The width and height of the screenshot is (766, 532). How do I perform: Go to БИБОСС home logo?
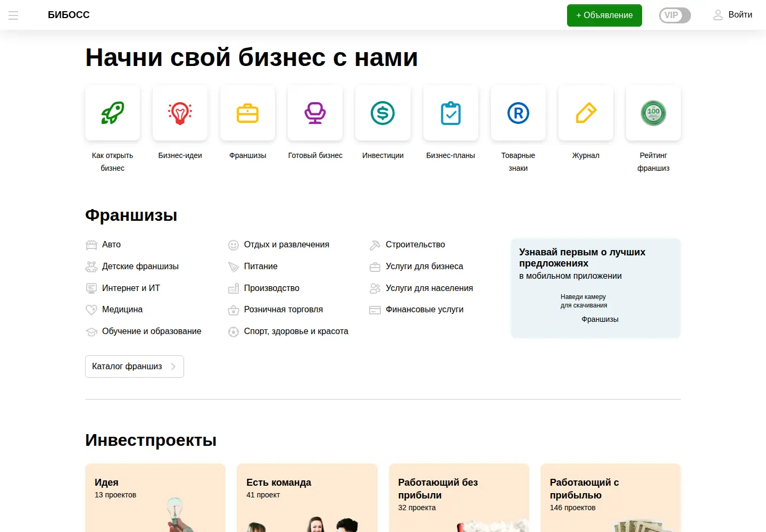(x=69, y=15)
